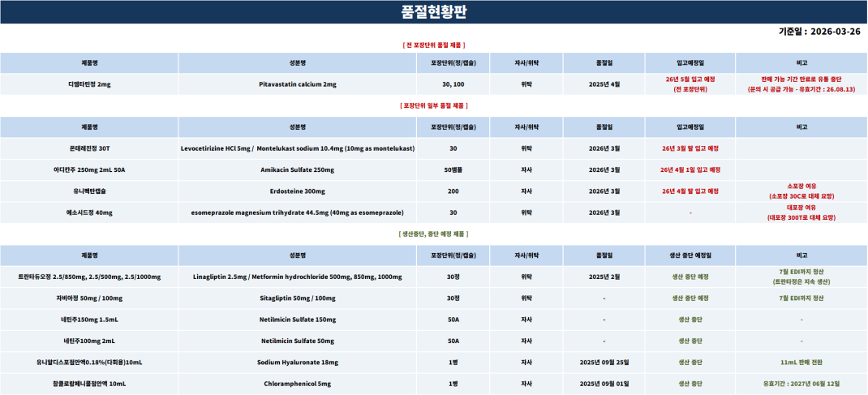The image size is (868, 395).
Task: Select the Netilmicin Sulfate 150mg cell
Action: [297, 320]
